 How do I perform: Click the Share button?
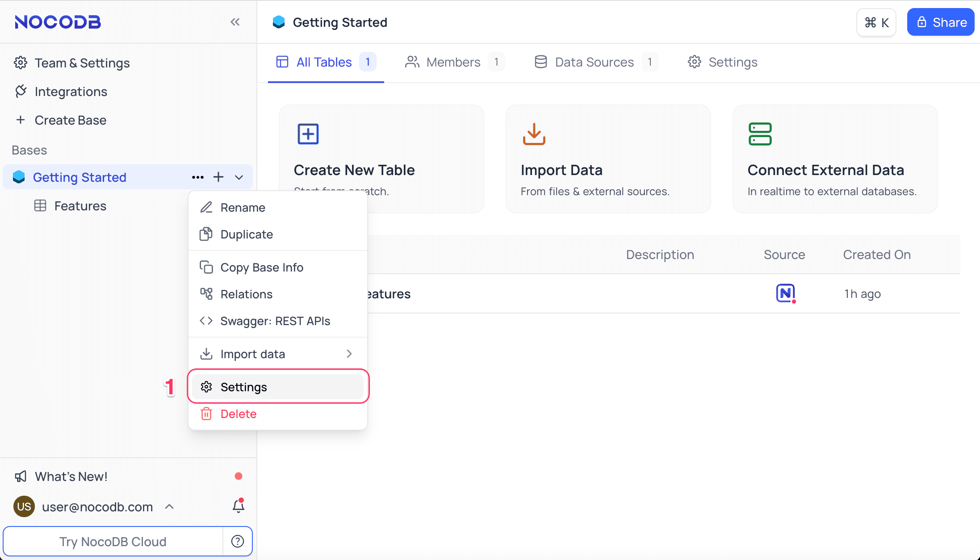pyautogui.click(x=940, y=22)
